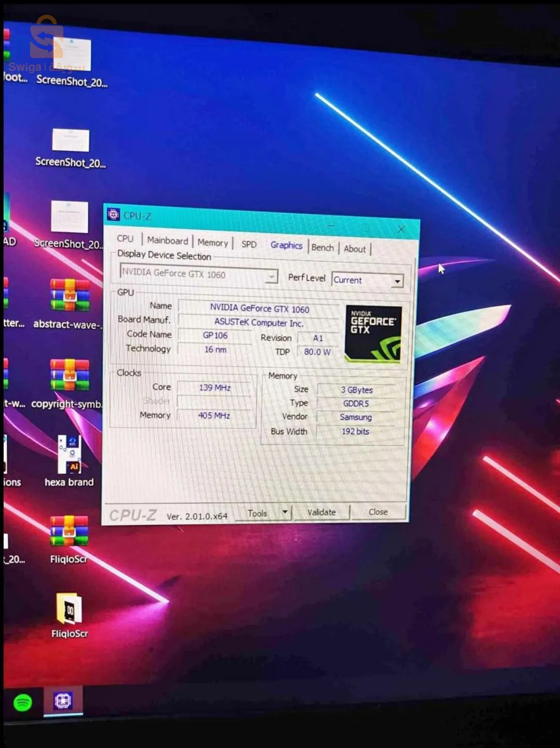The height and width of the screenshot is (748, 560).
Task: Switch to the Bench tab
Action: coord(323,248)
